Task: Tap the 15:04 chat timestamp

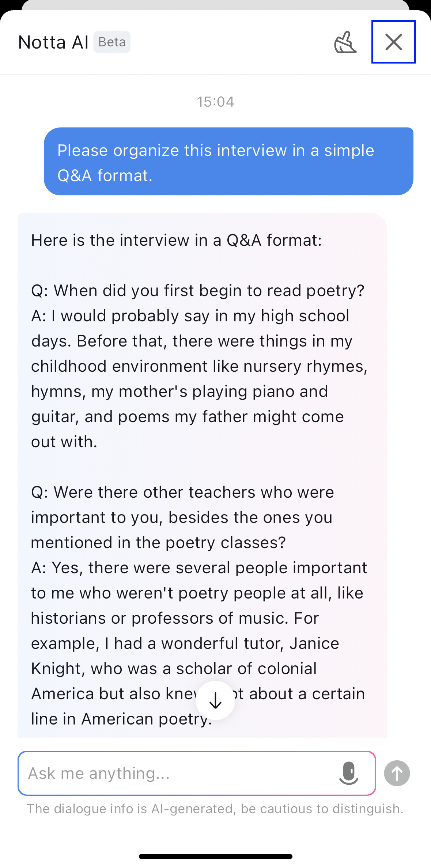Action: tap(215, 102)
